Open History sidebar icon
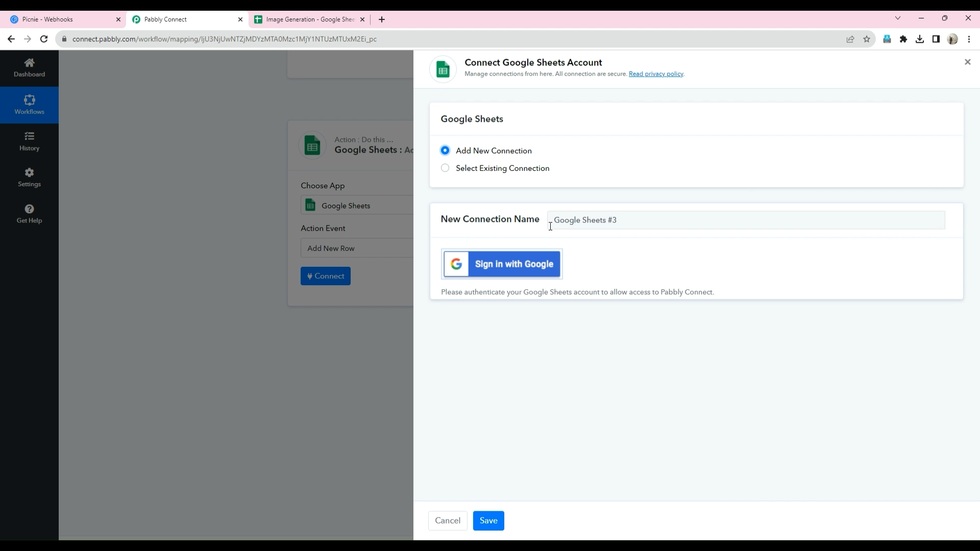This screenshot has height=551, width=980. click(x=29, y=141)
